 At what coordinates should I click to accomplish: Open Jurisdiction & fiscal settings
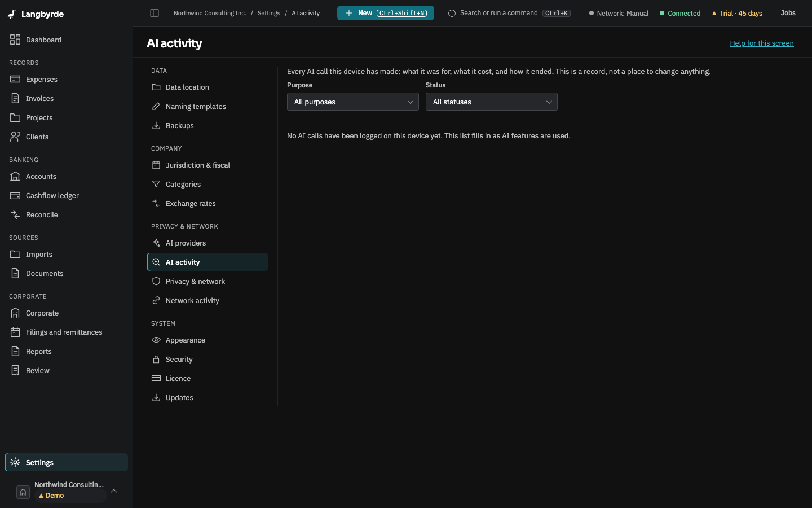(x=208, y=165)
